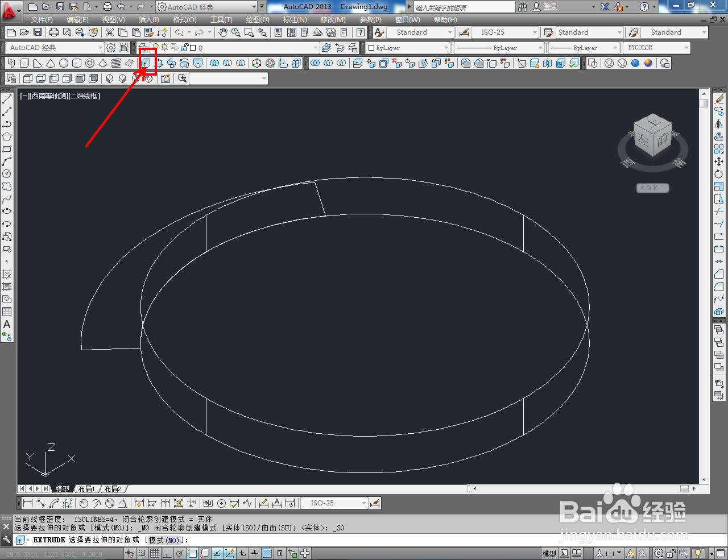Click the Cut scissors icon
The image size is (728, 560).
[x=110, y=32]
